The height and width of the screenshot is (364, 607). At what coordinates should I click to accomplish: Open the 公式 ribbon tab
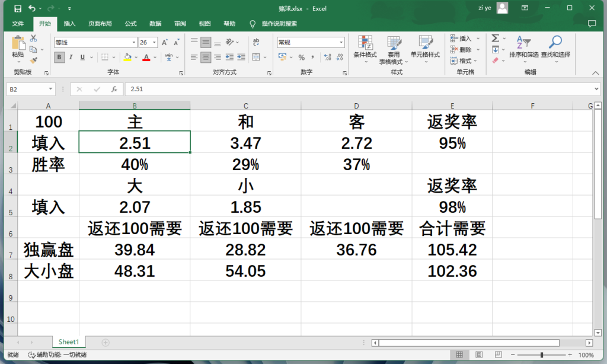[130, 24]
